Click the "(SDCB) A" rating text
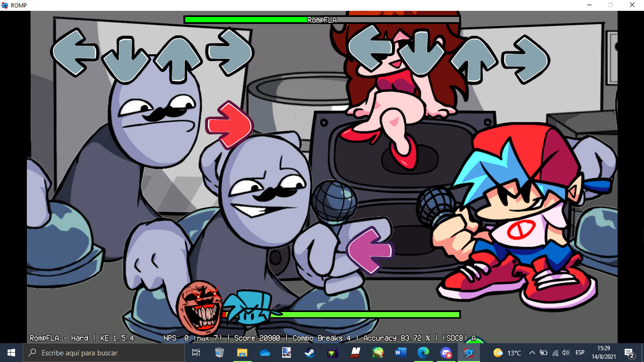Screen dimensions: 644x362 [x=459, y=338]
